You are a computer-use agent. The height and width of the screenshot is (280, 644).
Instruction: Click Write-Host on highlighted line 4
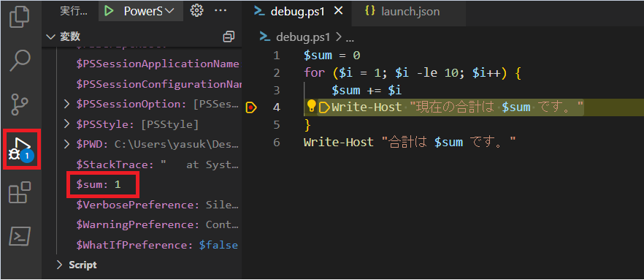(367, 107)
